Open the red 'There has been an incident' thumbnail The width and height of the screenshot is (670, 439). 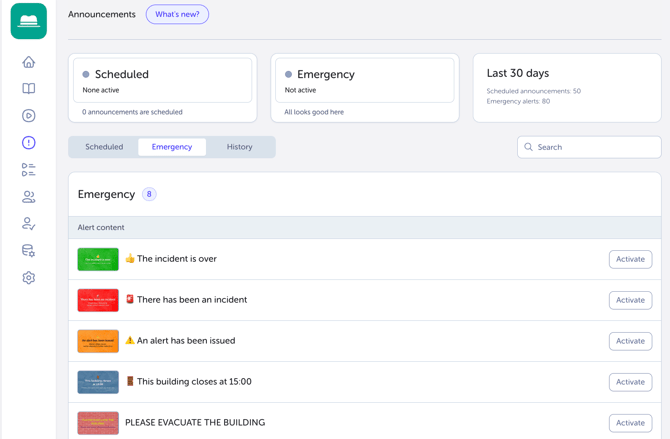click(98, 300)
